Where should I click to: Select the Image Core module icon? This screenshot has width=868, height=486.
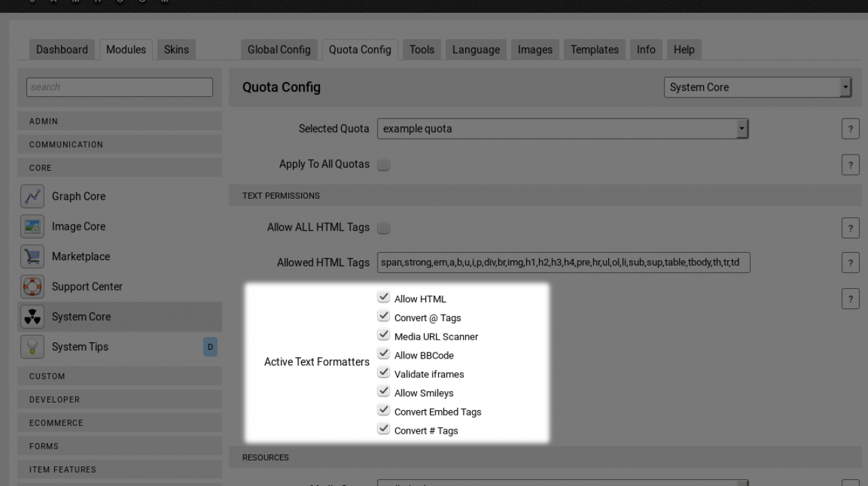tap(33, 226)
